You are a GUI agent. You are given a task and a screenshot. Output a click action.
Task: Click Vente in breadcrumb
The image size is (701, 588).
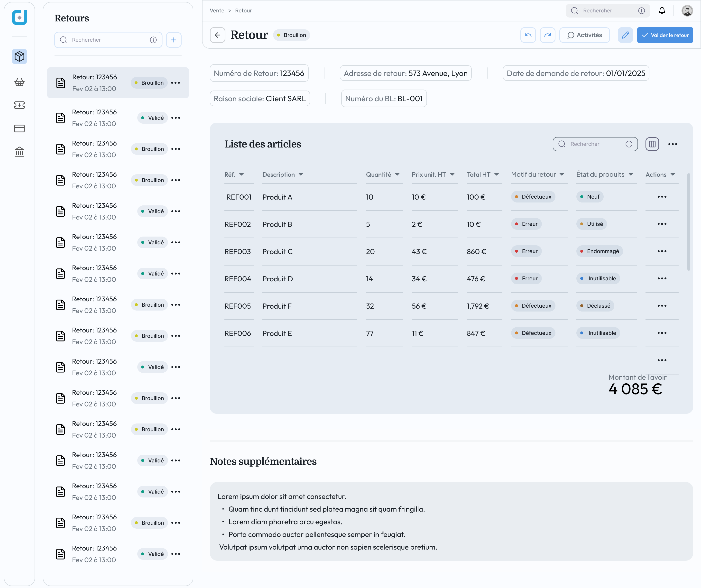[217, 11]
